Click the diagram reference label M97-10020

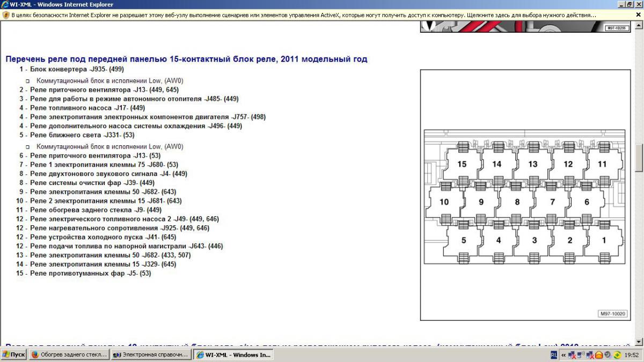[612, 314]
